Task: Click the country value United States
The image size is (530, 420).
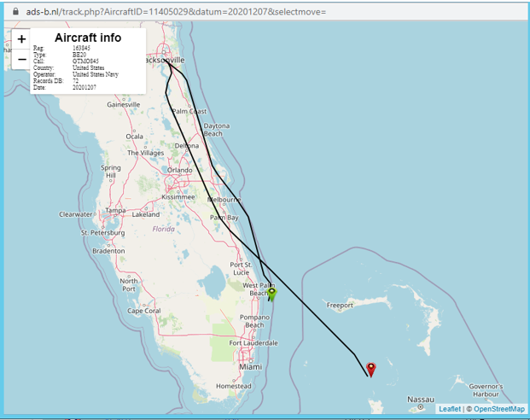Action: [89, 67]
